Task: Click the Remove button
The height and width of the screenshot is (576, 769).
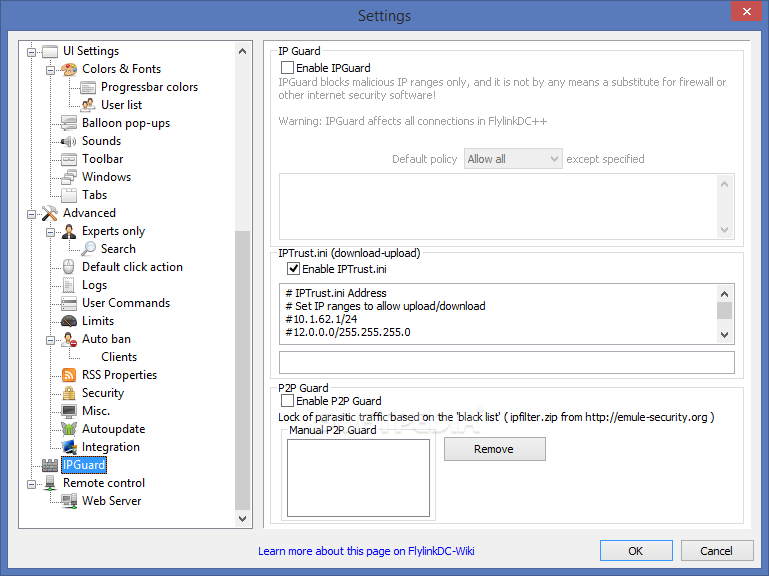Action: point(494,449)
